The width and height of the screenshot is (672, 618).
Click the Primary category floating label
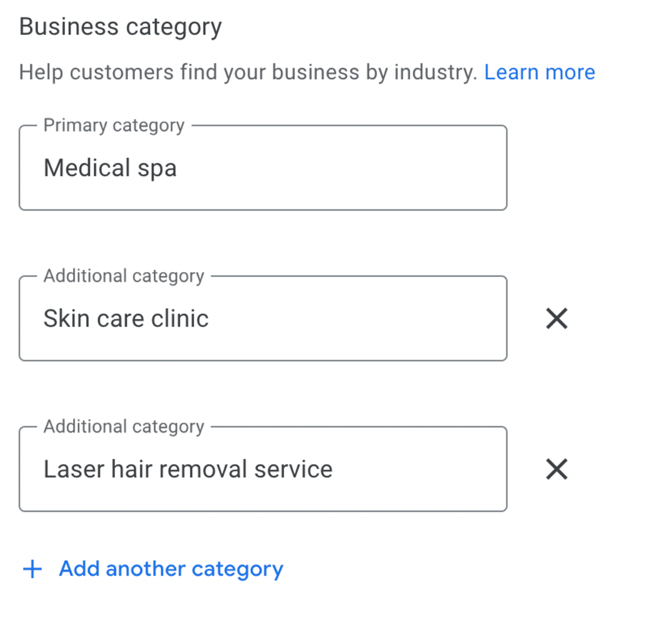pos(114,125)
